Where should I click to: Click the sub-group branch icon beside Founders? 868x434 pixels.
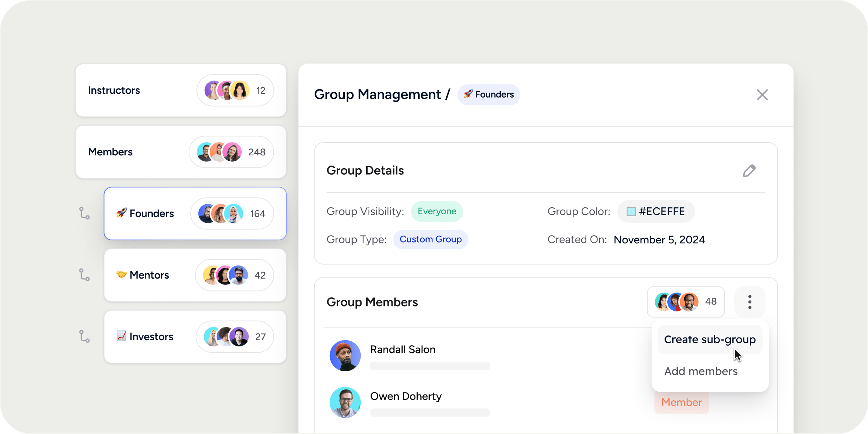[84, 214]
